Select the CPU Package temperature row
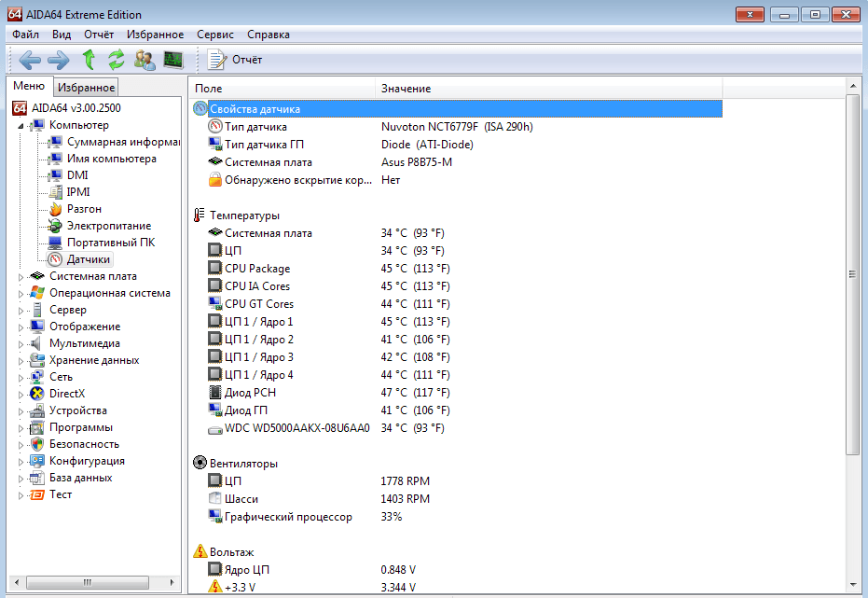 tap(457, 269)
